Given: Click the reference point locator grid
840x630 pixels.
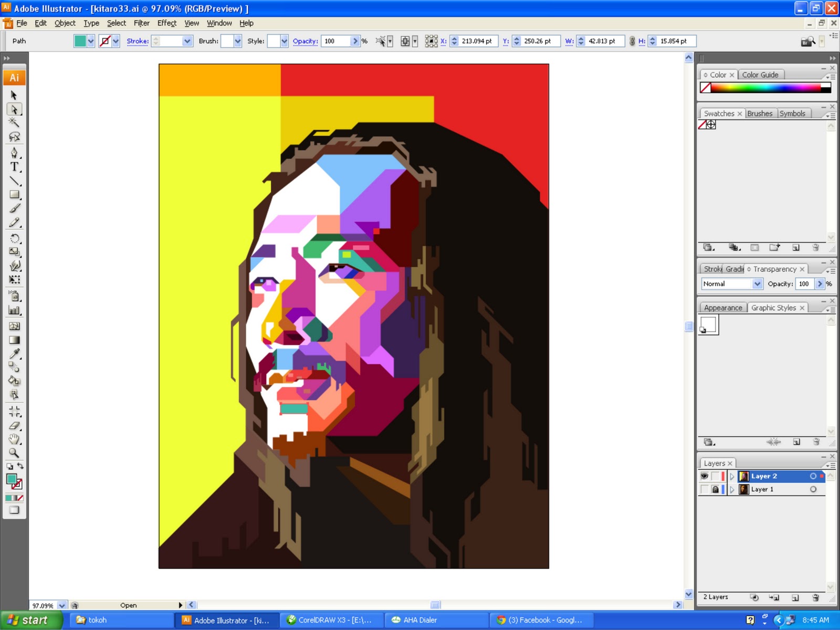Looking at the screenshot, I should coord(431,41).
